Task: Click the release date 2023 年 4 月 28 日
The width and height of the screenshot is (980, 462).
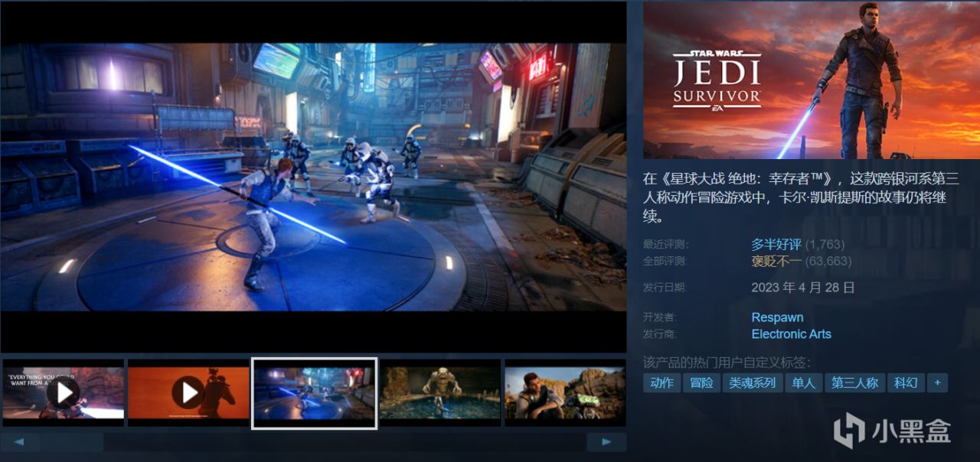Action: 803,288
